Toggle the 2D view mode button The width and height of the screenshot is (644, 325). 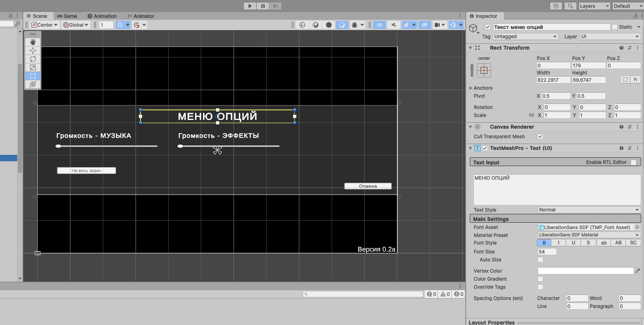pos(379,25)
